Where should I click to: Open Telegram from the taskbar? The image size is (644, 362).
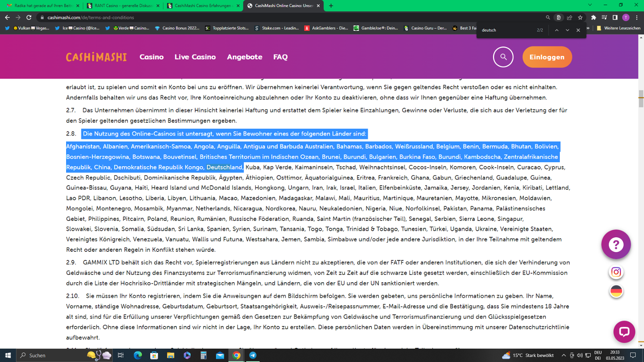click(253, 355)
